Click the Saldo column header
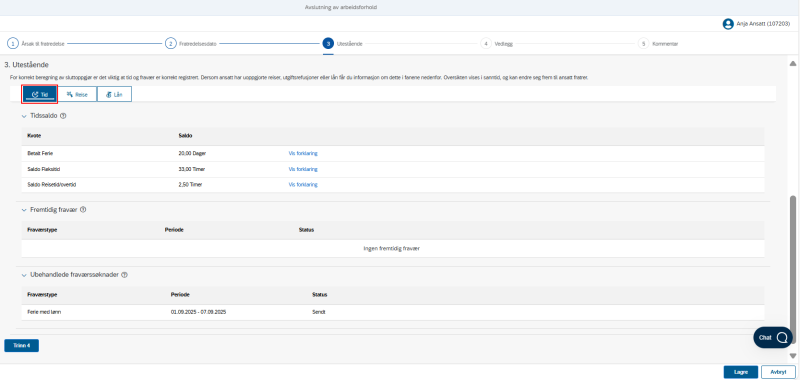The image size is (800, 380). point(185,136)
